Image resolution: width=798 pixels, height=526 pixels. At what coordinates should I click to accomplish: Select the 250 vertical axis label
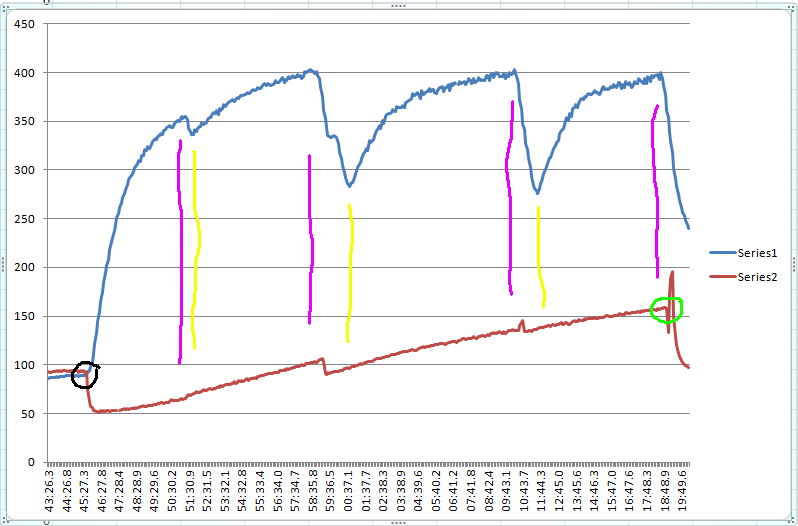(x=25, y=219)
